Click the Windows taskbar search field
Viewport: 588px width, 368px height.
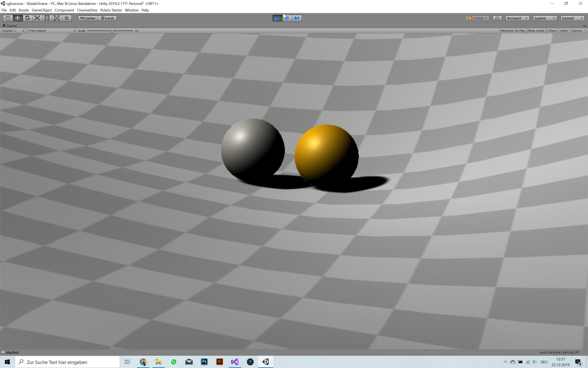pyautogui.click(x=67, y=362)
